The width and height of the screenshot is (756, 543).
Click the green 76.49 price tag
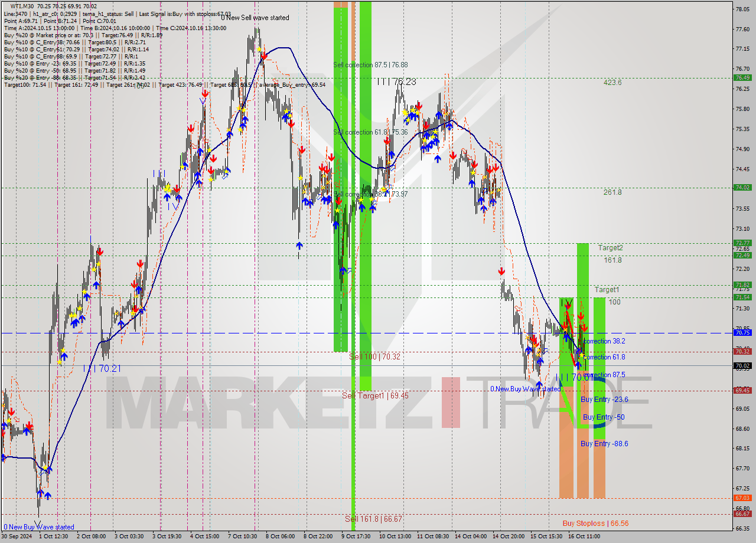pos(742,77)
